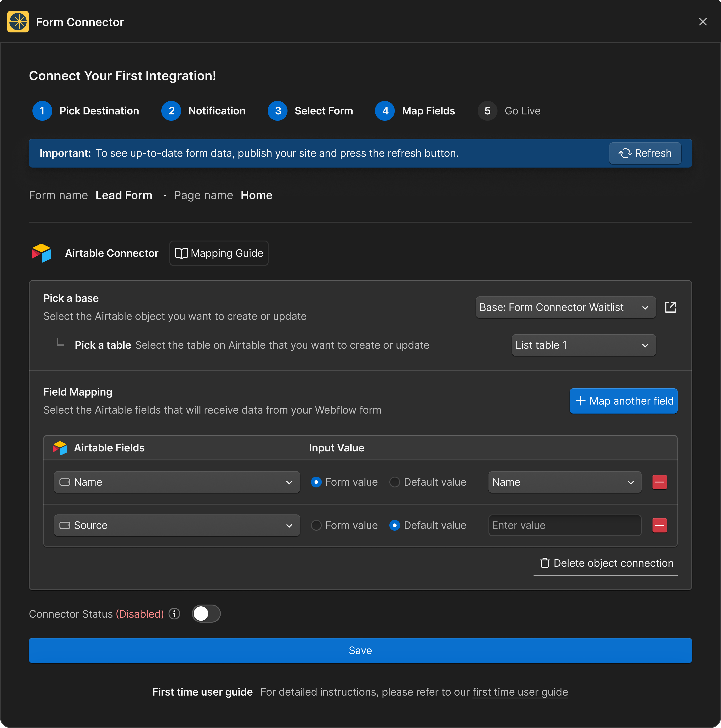Remove the Name field mapping row
This screenshot has width=721, height=728.
[659, 482]
